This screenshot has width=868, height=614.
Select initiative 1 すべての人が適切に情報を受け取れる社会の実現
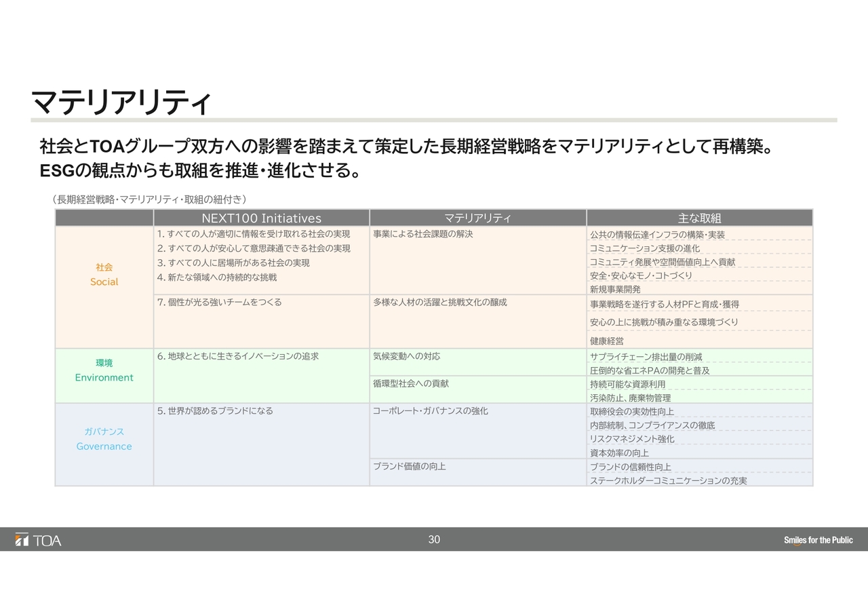tap(254, 234)
